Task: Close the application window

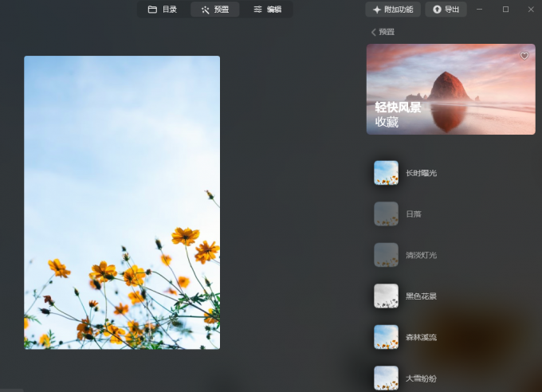Action: 531,10
